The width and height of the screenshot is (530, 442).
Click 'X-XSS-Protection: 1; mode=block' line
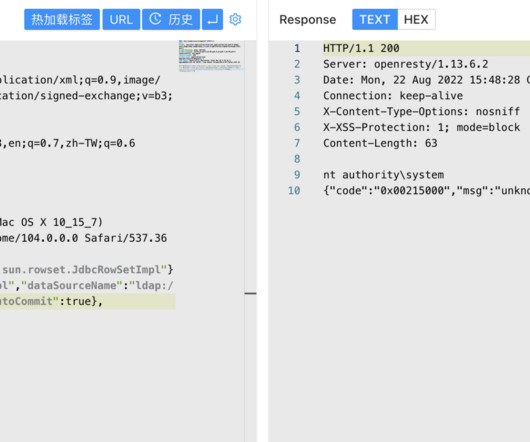click(x=421, y=127)
